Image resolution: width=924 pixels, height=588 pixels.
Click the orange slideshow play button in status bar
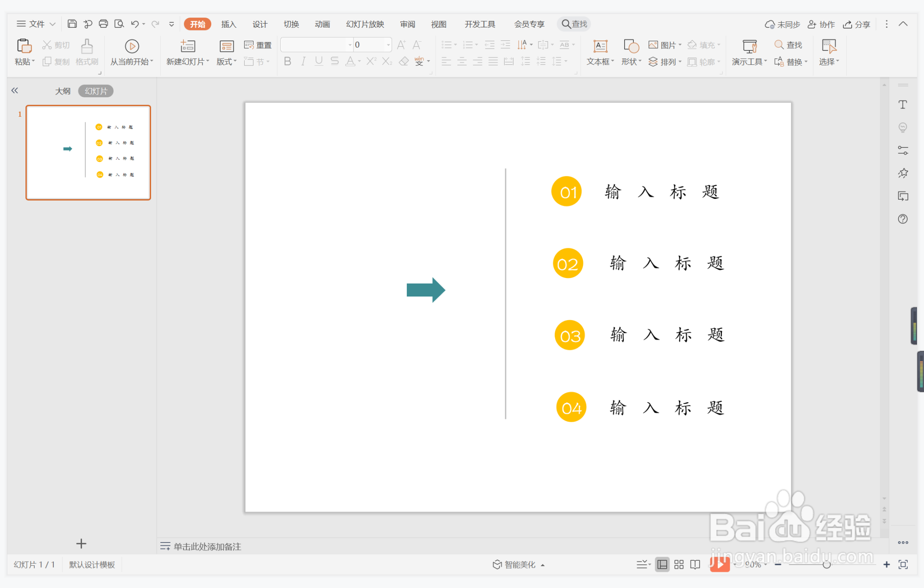coord(719,564)
